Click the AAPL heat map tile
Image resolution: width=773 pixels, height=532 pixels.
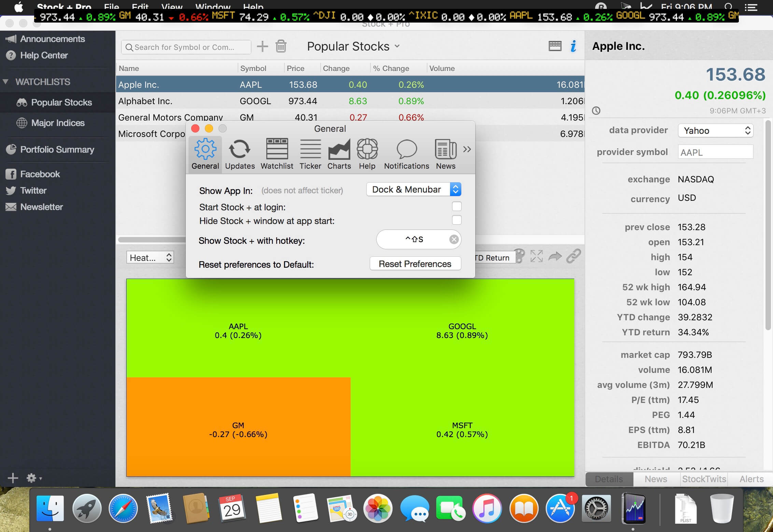point(238,328)
